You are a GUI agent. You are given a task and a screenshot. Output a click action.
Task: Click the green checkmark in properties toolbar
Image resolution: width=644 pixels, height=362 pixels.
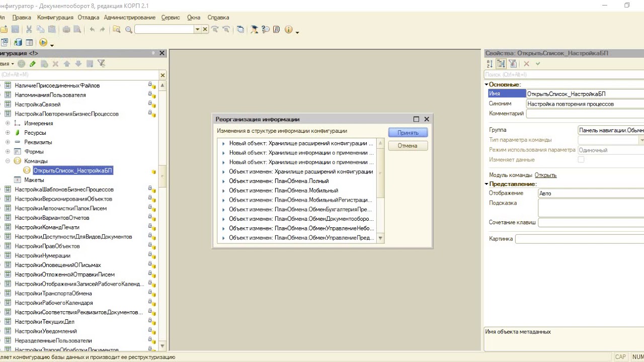click(x=538, y=64)
